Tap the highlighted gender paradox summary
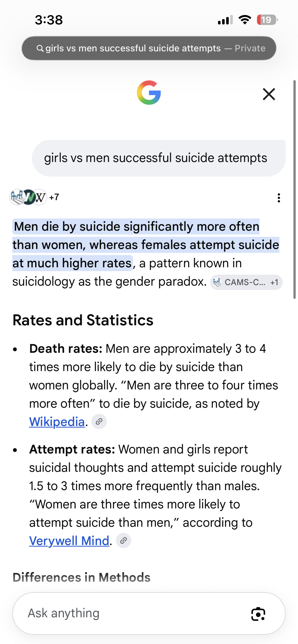Viewport: 298px width, 644px height. [146, 245]
